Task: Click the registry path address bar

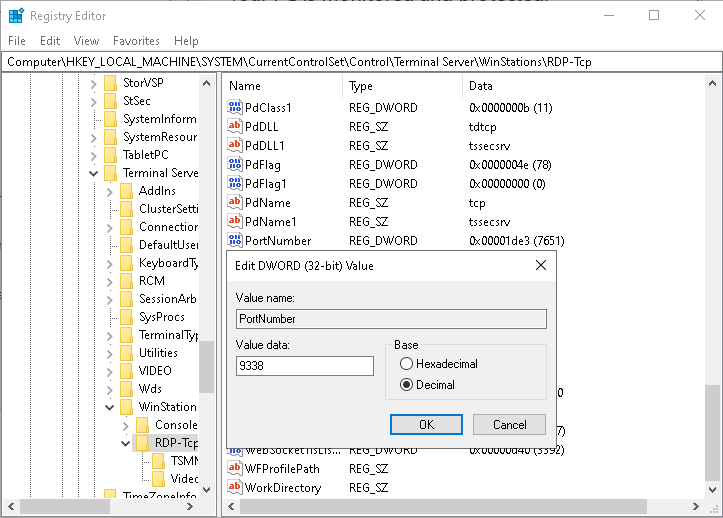Action: tap(362, 62)
